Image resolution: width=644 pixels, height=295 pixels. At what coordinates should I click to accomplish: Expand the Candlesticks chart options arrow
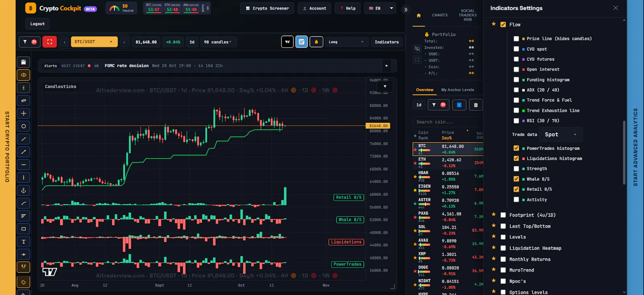pyautogui.click(x=385, y=86)
